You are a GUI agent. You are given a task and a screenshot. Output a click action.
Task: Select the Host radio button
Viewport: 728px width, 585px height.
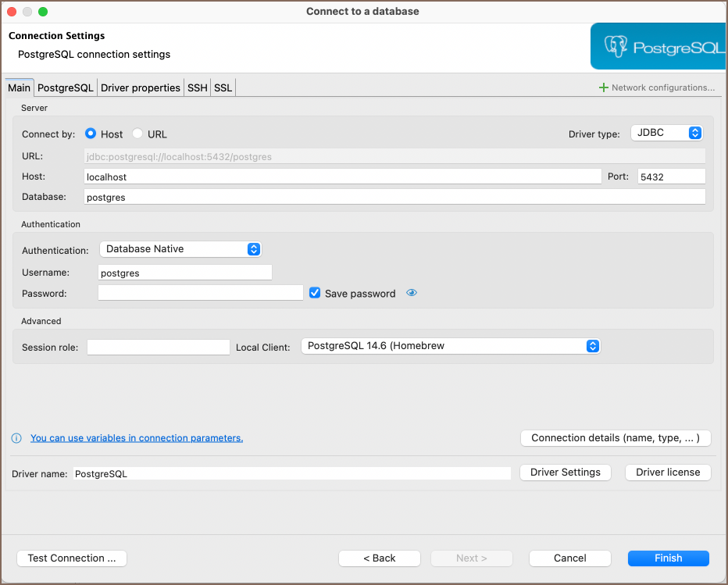tap(91, 134)
